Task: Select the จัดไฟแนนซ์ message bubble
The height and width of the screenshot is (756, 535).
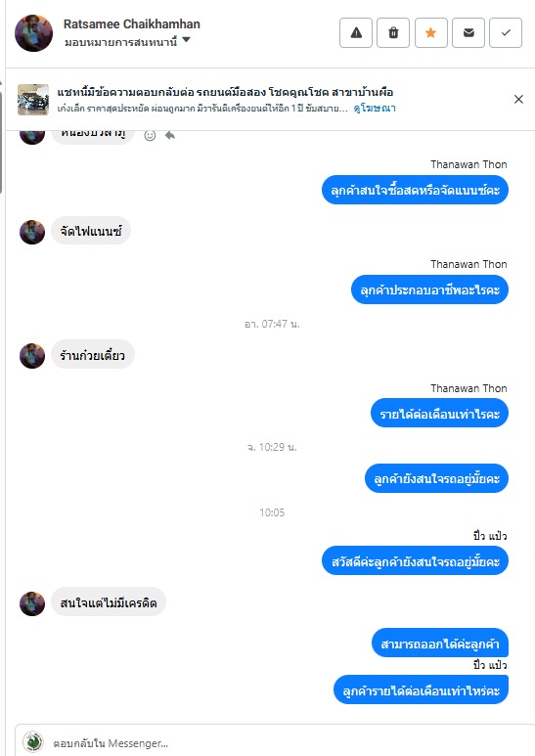Action: tap(91, 231)
